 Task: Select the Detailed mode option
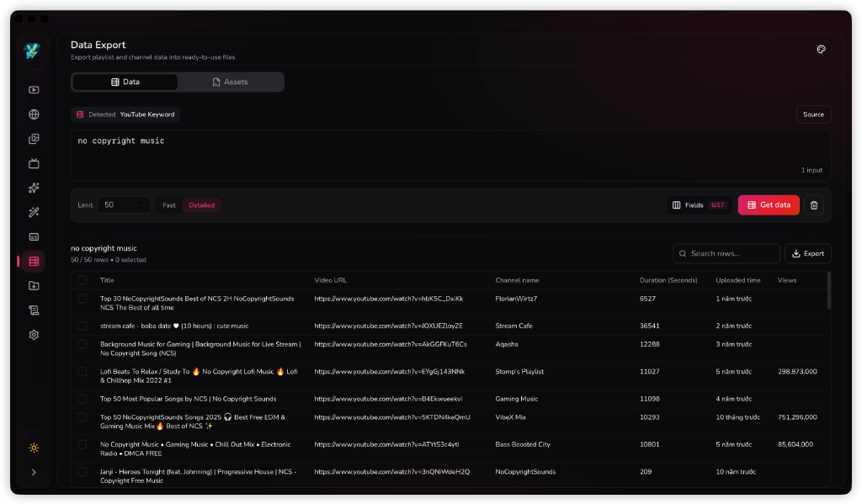(x=202, y=205)
